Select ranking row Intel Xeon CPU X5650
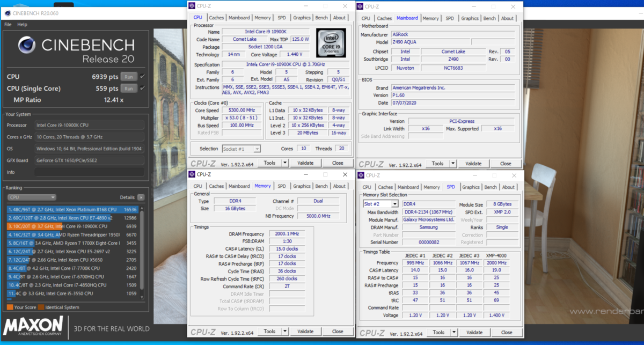Screen dimensions: 644x345 click(x=73, y=260)
